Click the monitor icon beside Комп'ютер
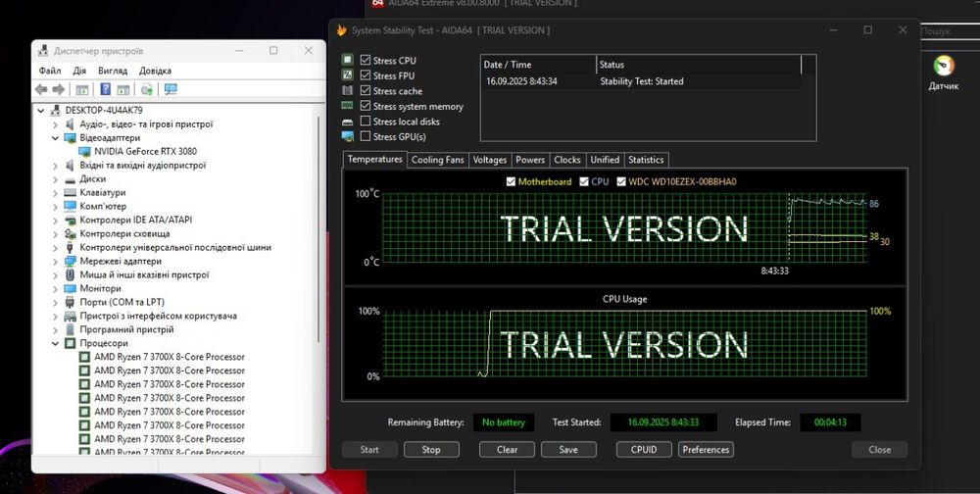Screen dimensions: 980x494 [x=70, y=207]
